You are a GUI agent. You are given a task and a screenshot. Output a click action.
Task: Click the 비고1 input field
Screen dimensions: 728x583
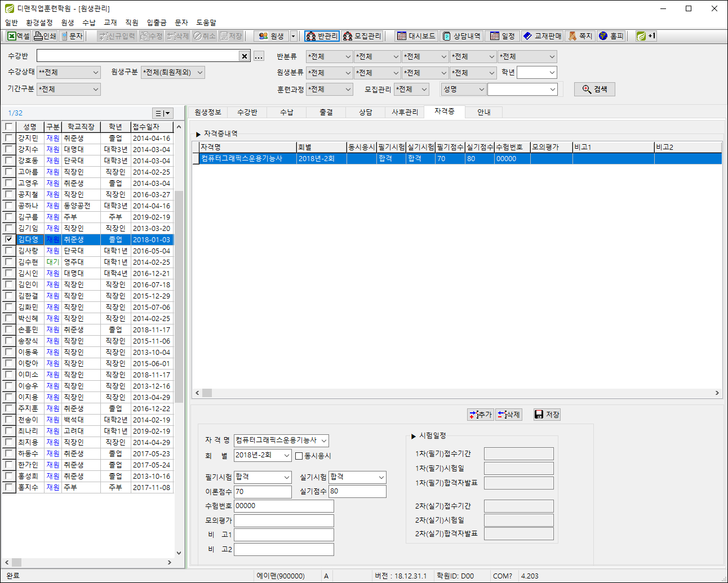point(284,535)
